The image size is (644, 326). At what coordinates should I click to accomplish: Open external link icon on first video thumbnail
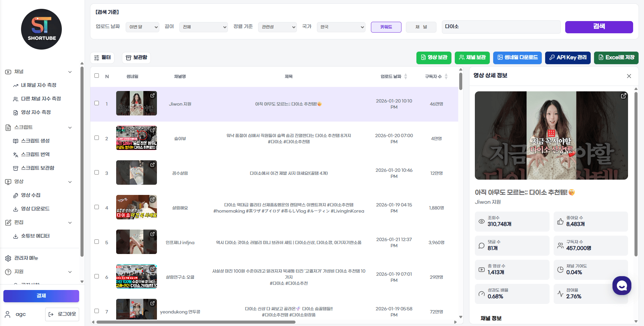[x=153, y=95]
